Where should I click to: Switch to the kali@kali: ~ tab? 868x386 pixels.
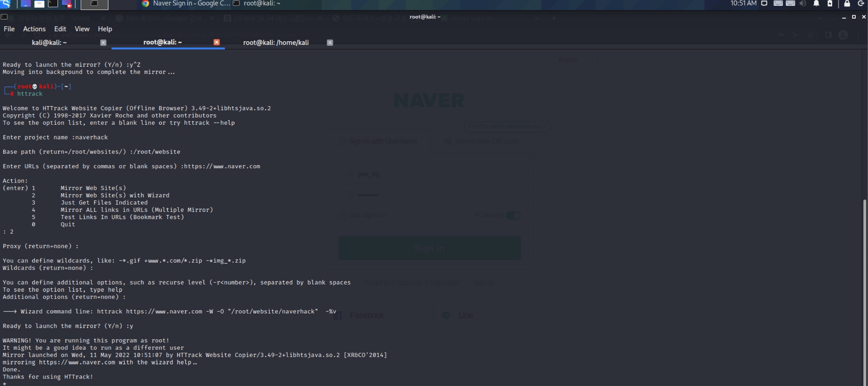(49, 42)
